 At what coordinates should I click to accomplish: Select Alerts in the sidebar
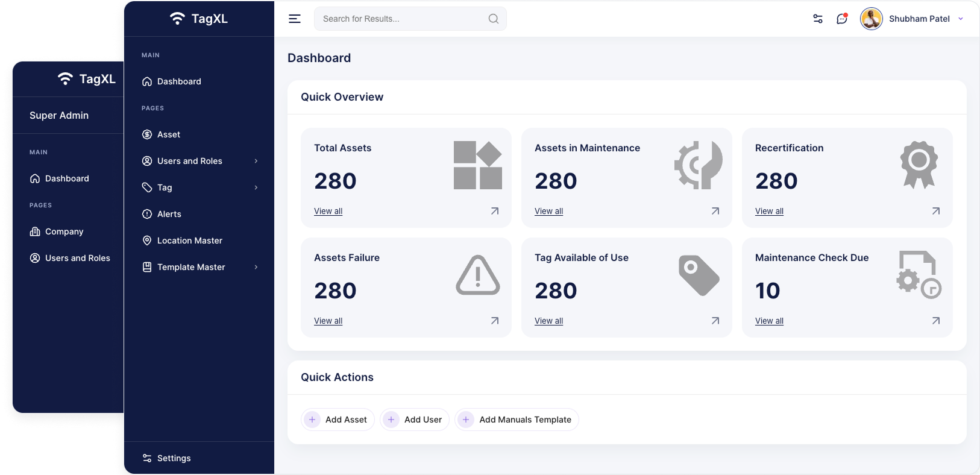(169, 214)
